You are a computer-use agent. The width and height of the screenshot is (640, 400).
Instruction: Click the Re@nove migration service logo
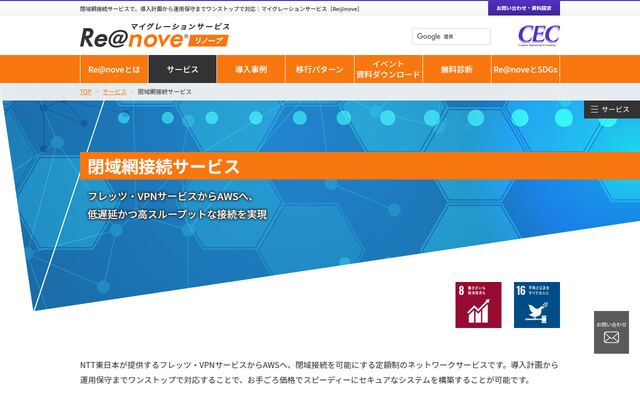pos(155,36)
